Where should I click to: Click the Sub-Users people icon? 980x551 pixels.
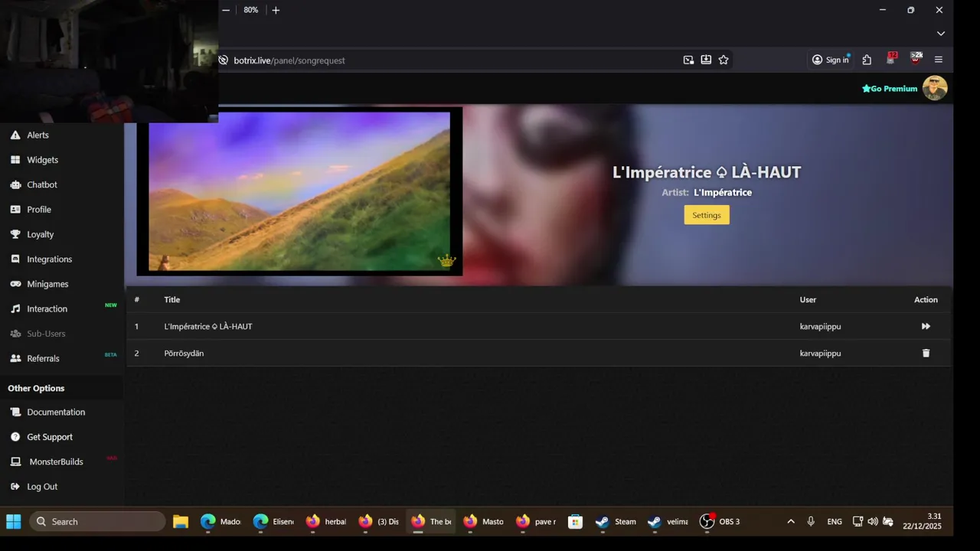15,334
